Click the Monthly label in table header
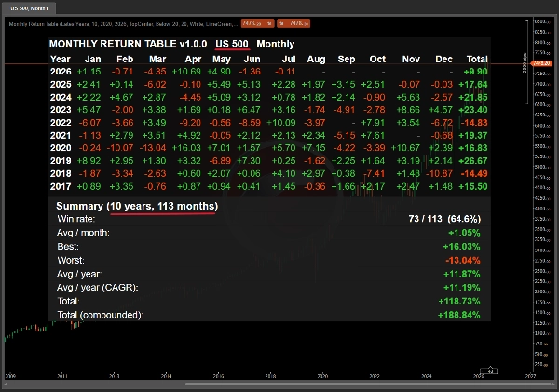The image size is (559, 392). point(276,44)
